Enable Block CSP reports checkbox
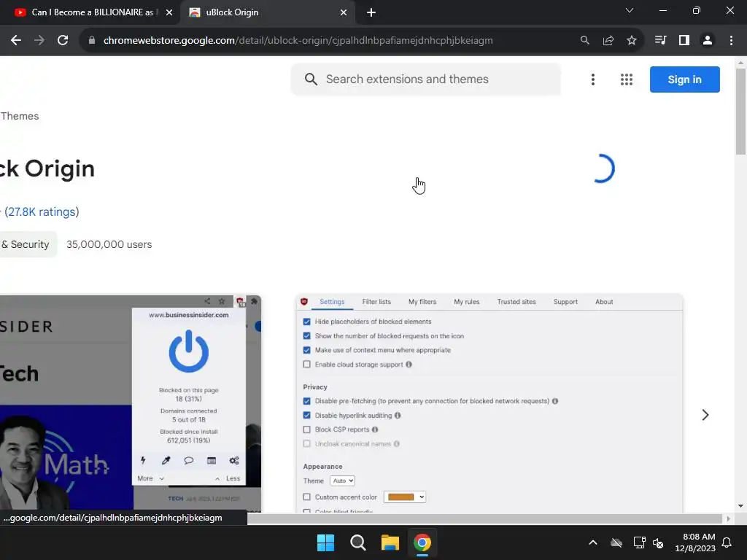The width and height of the screenshot is (747, 560). 307,429
